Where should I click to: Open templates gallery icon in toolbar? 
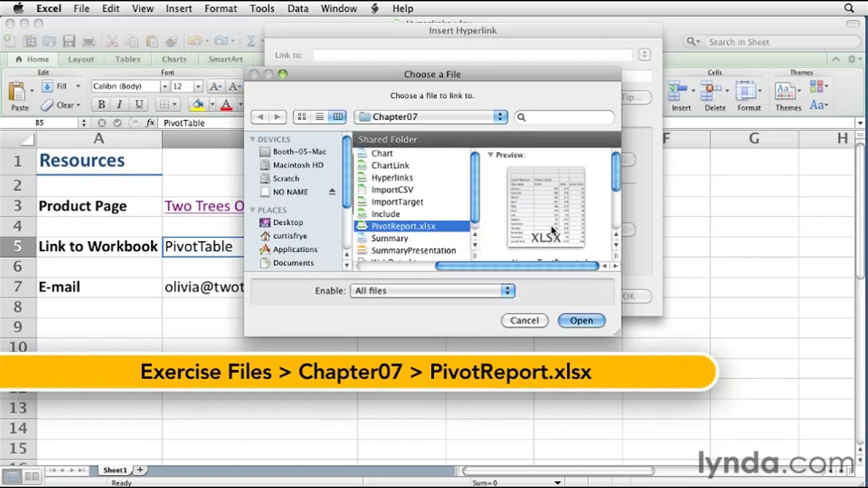pos(29,41)
